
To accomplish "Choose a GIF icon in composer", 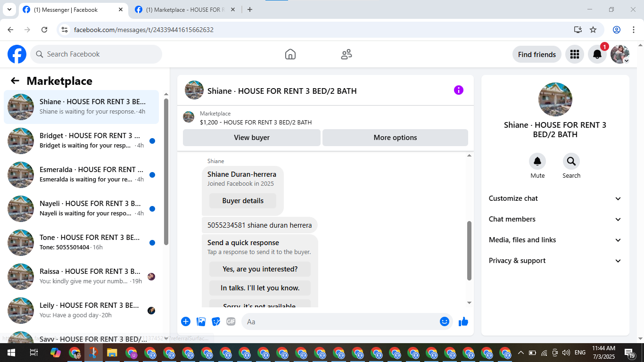I will pyautogui.click(x=231, y=321).
